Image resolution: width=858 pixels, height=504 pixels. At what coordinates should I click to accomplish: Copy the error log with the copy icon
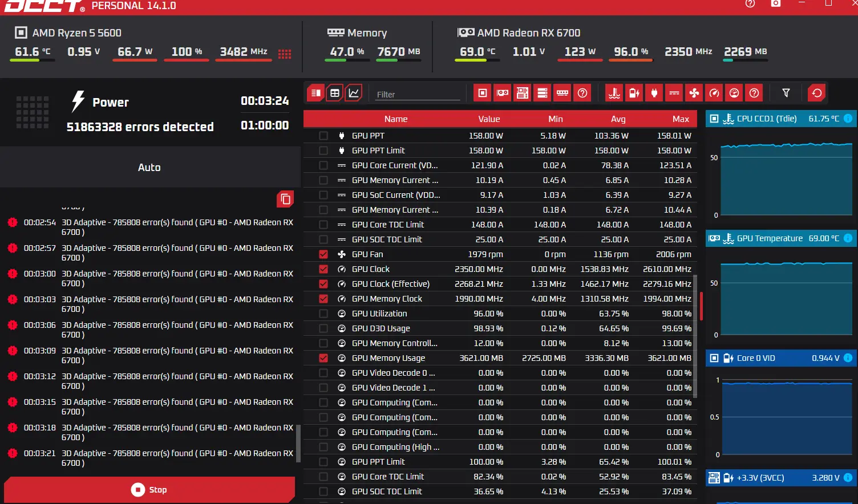click(x=285, y=199)
